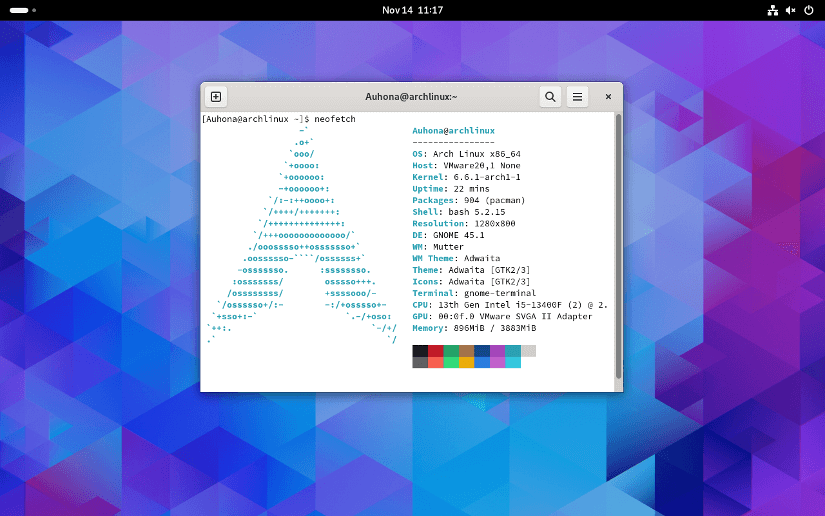Click the Arch Linux ASCII logo
The height and width of the screenshot is (516, 825).
point(301,235)
